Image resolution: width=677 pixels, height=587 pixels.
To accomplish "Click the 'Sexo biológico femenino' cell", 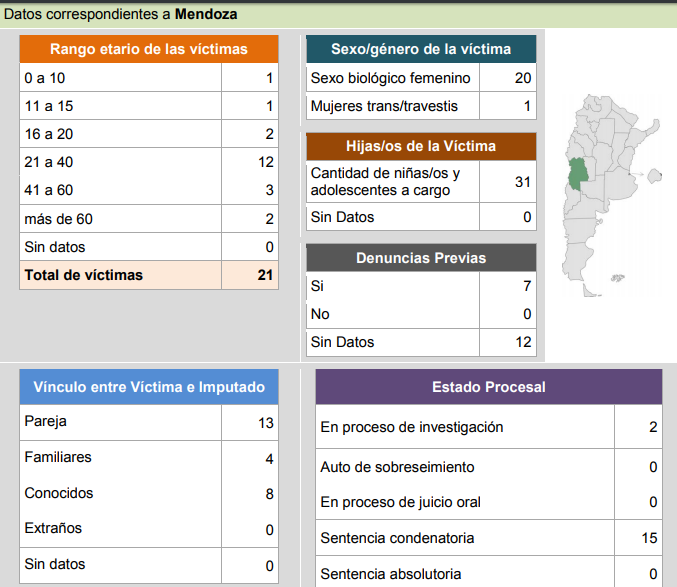I will point(391,78).
